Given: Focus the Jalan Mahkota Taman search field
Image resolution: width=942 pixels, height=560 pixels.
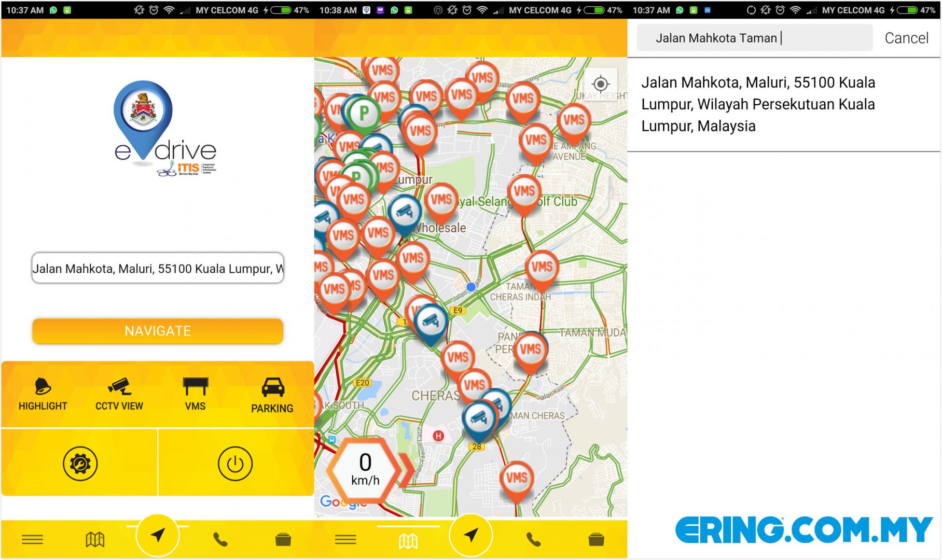Looking at the screenshot, I should point(755,38).
